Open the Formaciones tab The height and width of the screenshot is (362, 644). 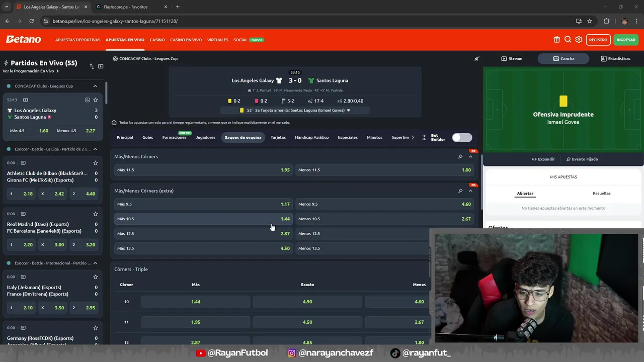174,137
